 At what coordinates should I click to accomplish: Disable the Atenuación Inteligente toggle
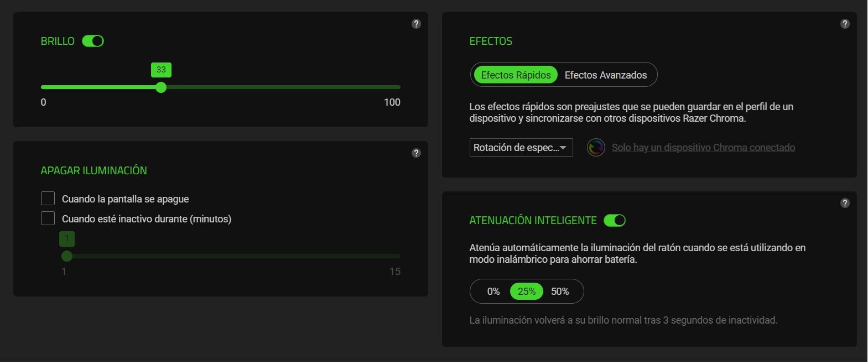pos(615,220)
